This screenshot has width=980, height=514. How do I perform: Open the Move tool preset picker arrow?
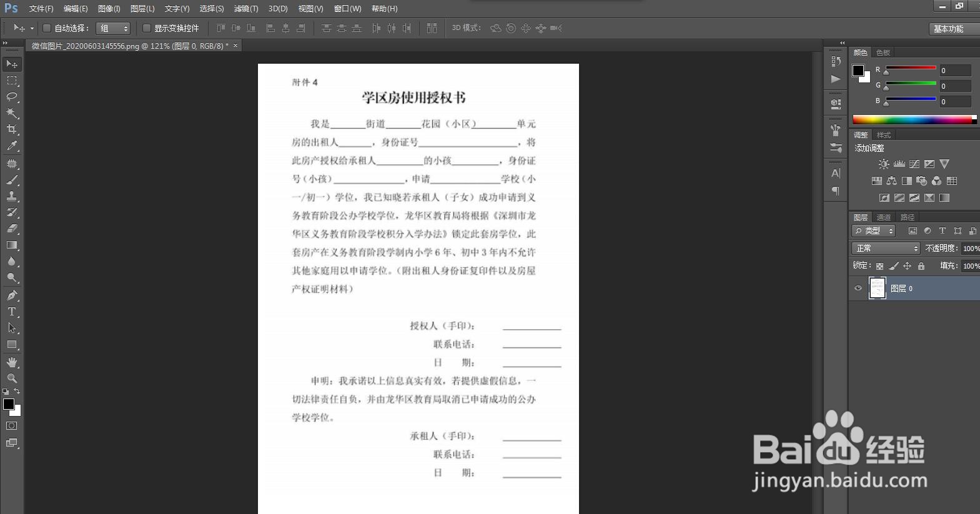tap(32, 28)
